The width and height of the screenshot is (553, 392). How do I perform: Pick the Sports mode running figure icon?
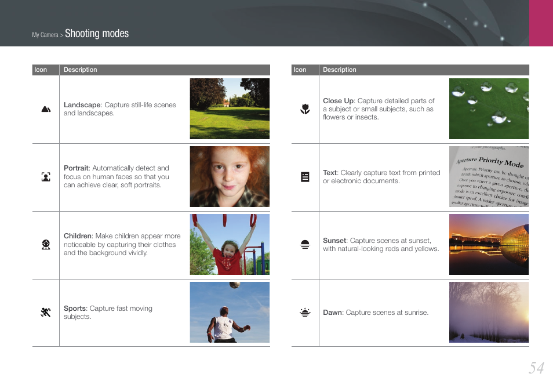[46, 312]
